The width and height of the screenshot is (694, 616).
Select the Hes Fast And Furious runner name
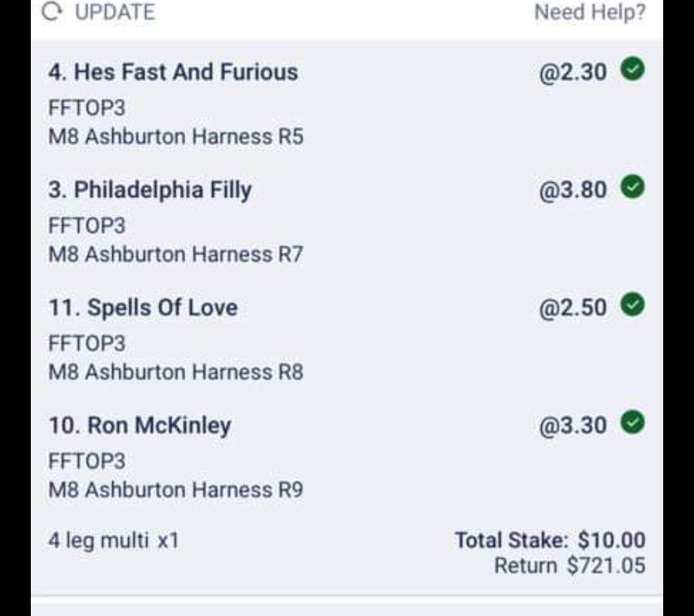coord(173,72)
